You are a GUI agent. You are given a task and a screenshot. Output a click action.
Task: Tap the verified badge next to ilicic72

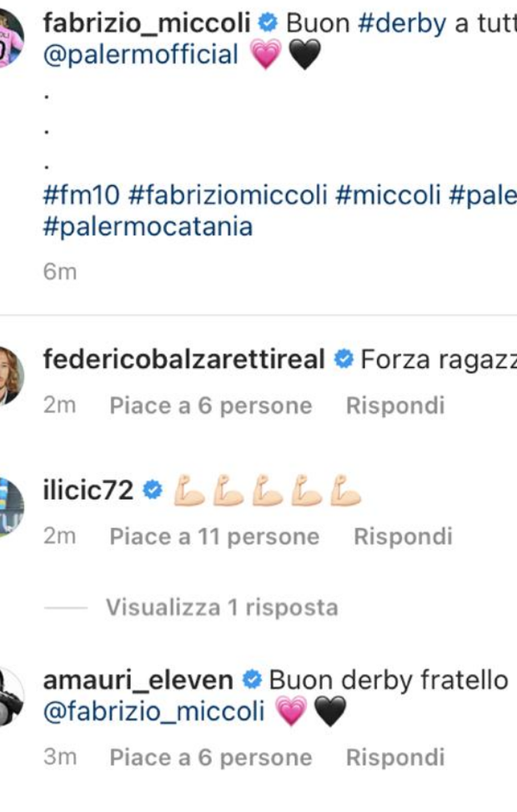point(152,491)
